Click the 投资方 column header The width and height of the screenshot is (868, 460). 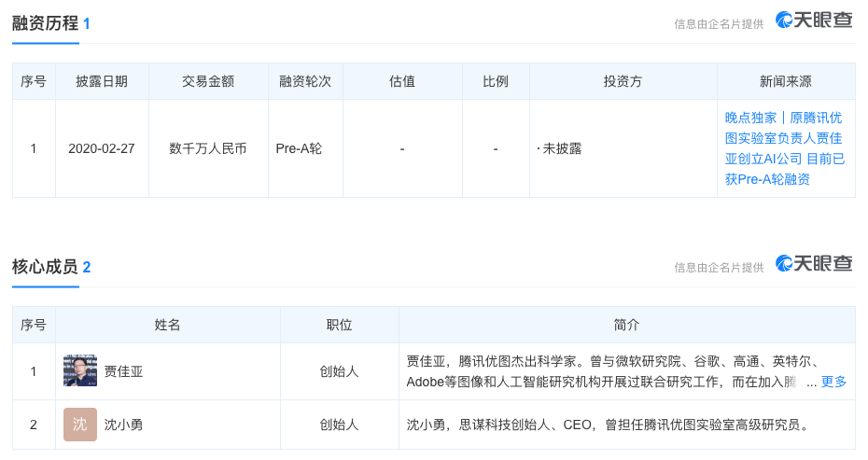pyautogui.click(x=623, y=81)
